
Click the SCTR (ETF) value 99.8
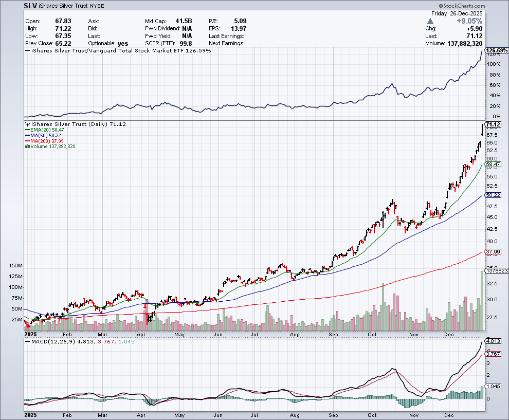coord(186,44)
